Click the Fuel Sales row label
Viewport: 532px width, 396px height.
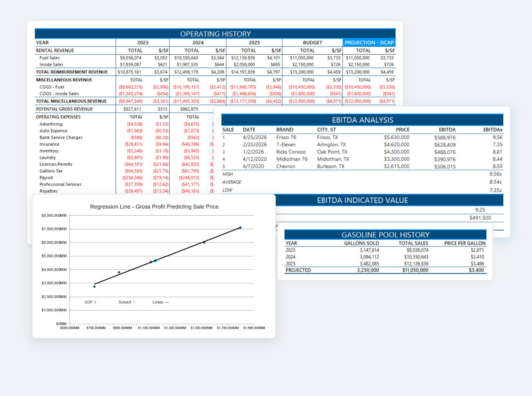(x=50, y=58)
